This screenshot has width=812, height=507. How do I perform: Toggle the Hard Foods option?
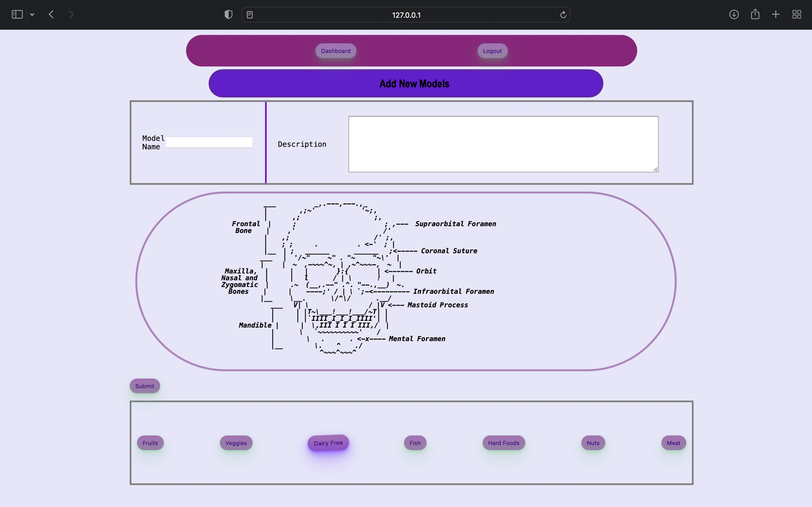(504, 442)
